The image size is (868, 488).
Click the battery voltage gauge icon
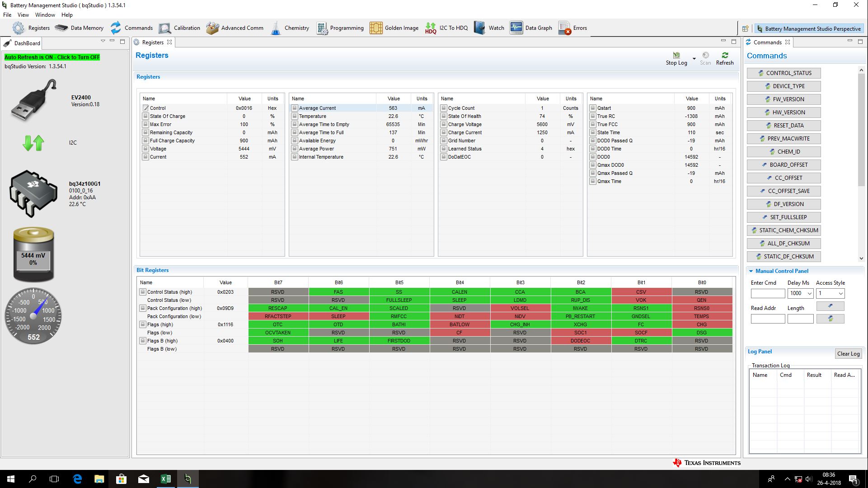point(33,254)
